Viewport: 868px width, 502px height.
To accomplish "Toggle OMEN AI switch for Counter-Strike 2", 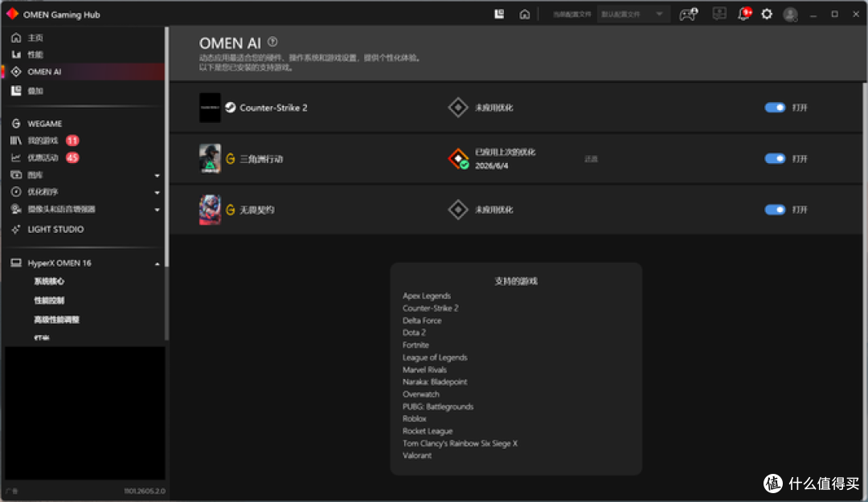I will coord(775,108).
